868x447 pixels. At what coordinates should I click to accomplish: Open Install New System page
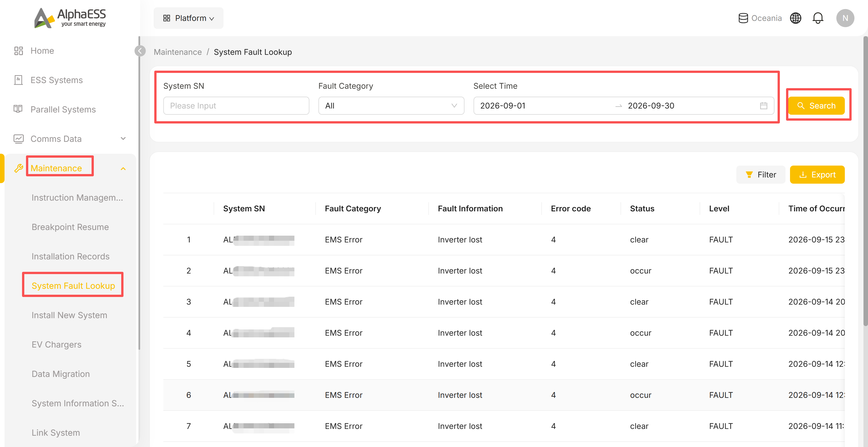(x=70, y=315)
